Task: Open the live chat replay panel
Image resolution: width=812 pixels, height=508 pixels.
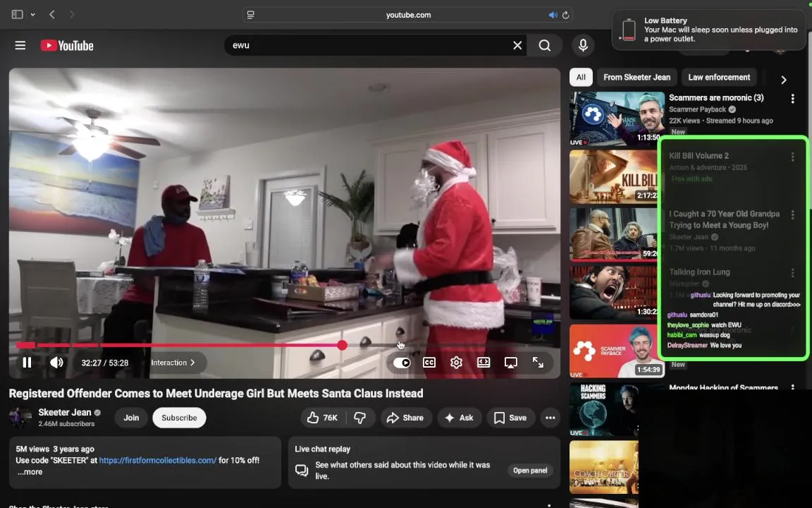Action: coord(530,470)
